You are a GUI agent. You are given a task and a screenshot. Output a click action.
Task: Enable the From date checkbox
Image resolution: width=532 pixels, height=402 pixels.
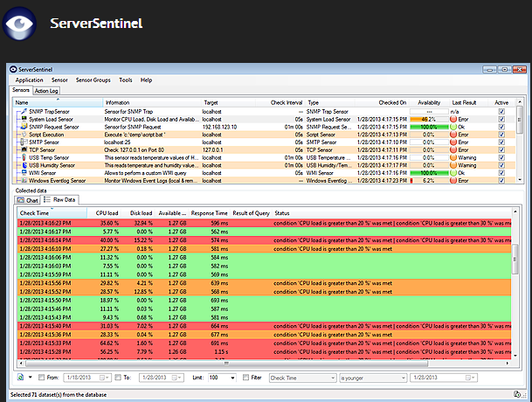click(41, 378)
